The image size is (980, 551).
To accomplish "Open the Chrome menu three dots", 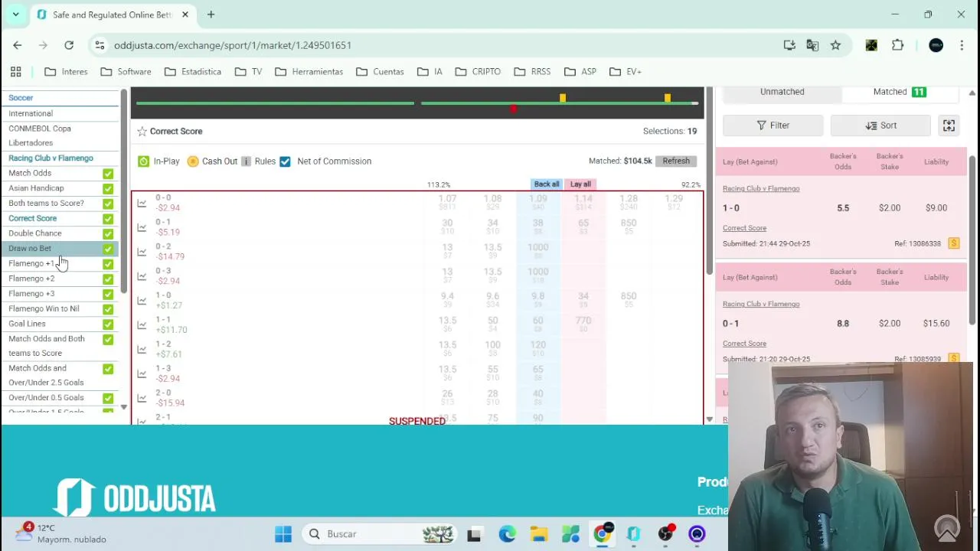I will point(962,45).
